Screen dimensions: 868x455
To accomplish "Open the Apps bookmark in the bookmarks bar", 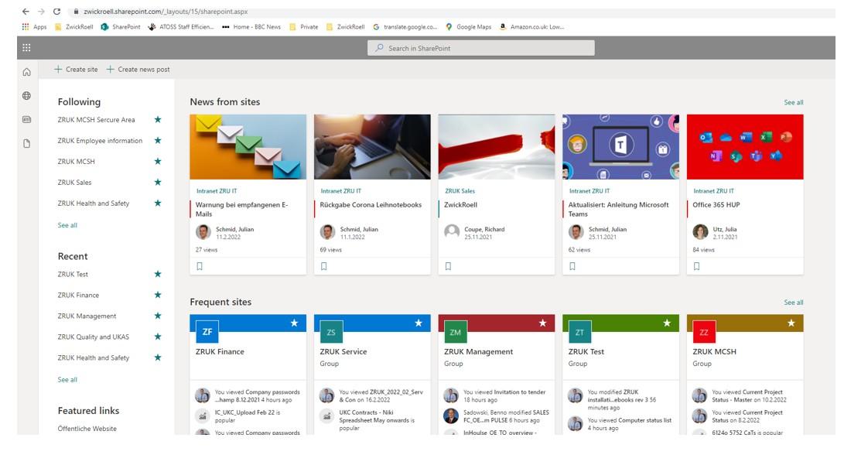I will coord(34,26).
